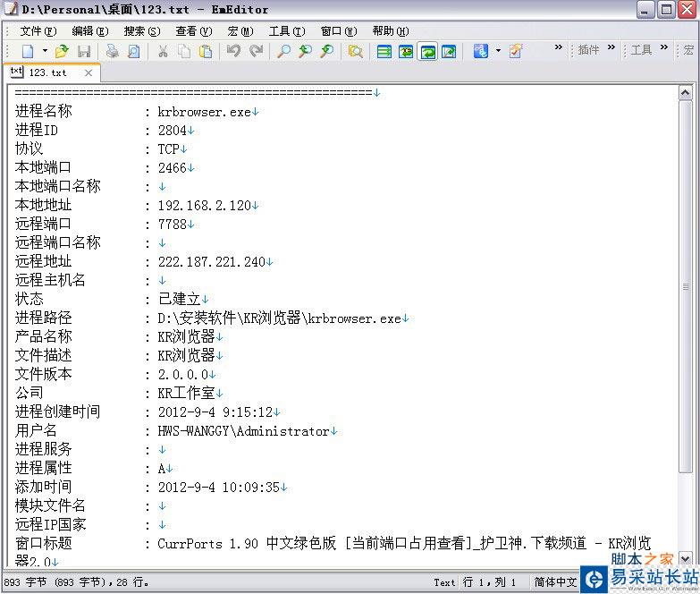Click the Text configuration in status bar

point(444,582)
